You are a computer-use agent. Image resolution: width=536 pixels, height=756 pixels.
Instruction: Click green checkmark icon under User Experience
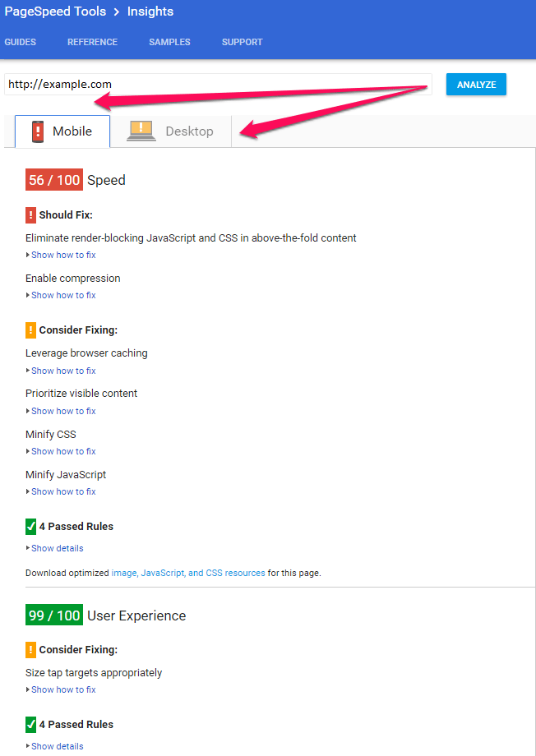point(31,725)
